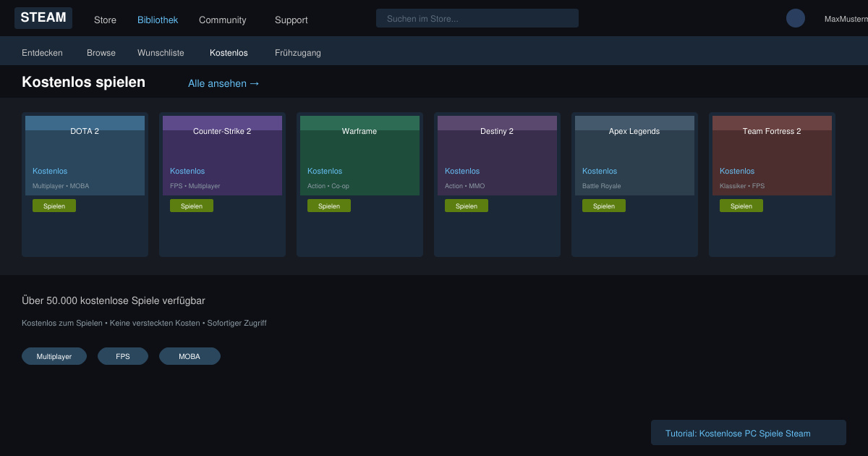Viewport: 868px width, 456px height.
Task: Click 'Battle Royale' tag text
Action: point(602,186)
